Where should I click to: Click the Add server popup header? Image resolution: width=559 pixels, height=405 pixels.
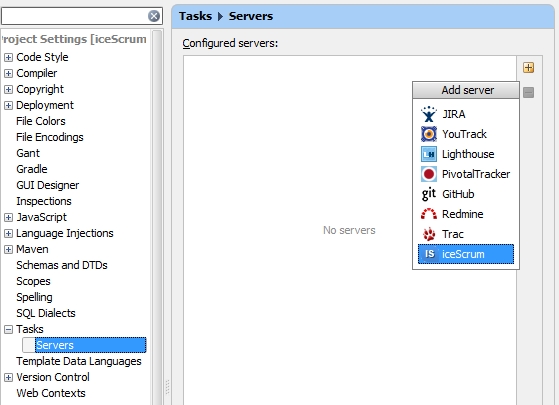point(466,90)
